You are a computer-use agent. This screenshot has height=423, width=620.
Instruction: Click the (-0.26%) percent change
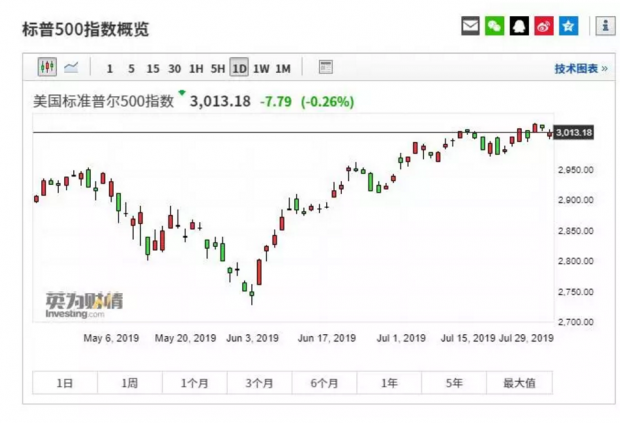[x=327, y=102]
